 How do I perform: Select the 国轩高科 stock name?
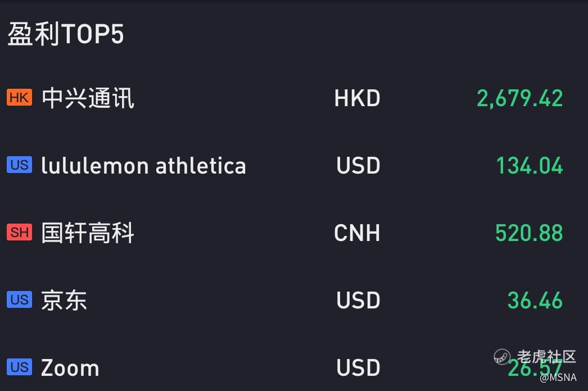pos(88,233)
